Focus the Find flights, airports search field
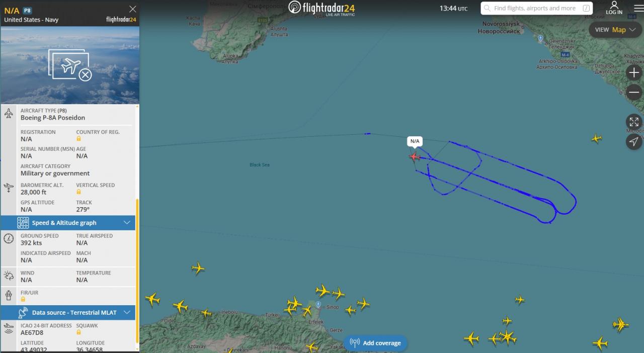The image size is (644, 353). tap(537, 8)
